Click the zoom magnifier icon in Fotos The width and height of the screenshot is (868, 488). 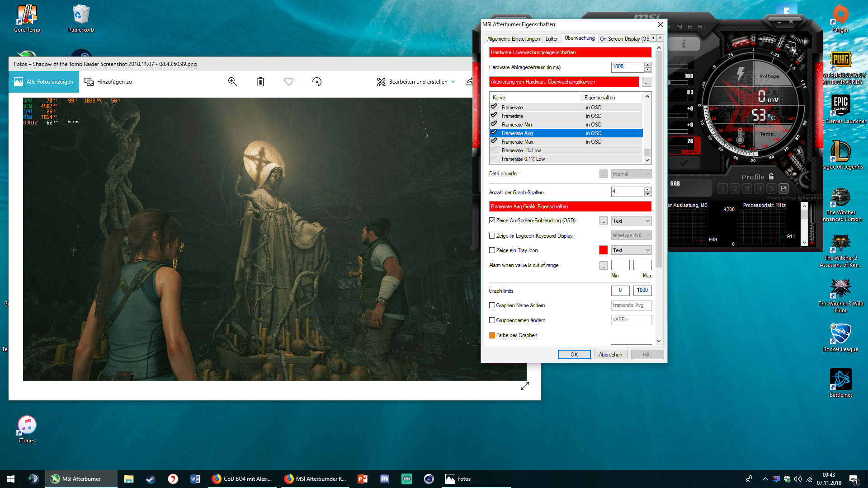(x=232, y=82)
